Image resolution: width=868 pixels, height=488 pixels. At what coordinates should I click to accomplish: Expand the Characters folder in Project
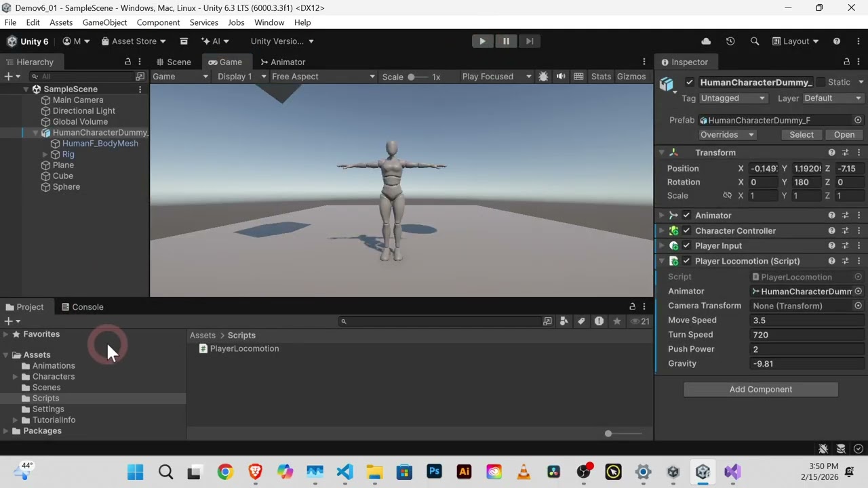(16, 377)
